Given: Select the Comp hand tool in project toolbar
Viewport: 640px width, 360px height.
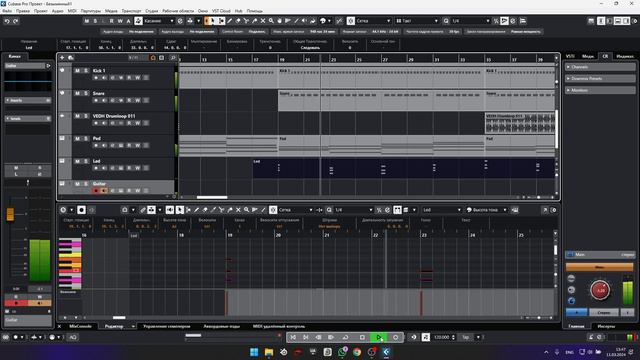Looking at the screenshot, I should pos(280,21).
